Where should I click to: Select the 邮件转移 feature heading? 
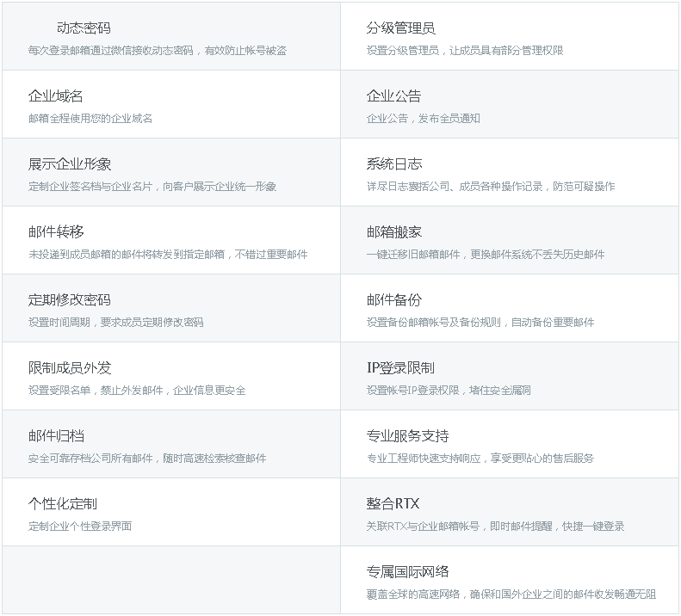coord(55,232)
